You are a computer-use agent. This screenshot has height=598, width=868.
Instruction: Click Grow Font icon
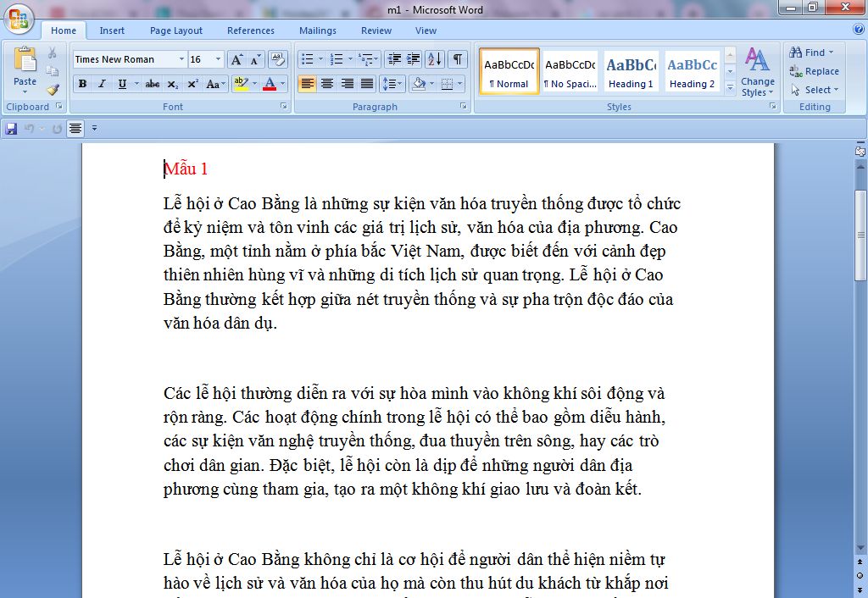[x=236, y=59]
